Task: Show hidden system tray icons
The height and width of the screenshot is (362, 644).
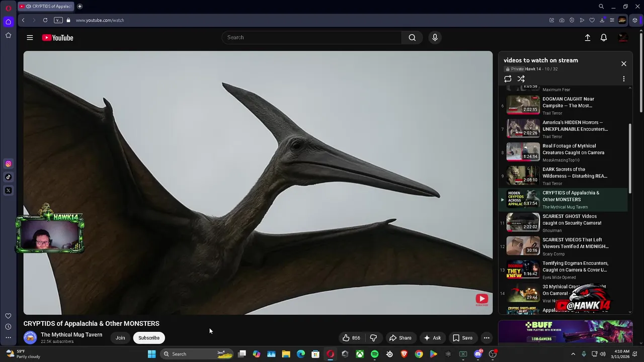Action: 573,354
